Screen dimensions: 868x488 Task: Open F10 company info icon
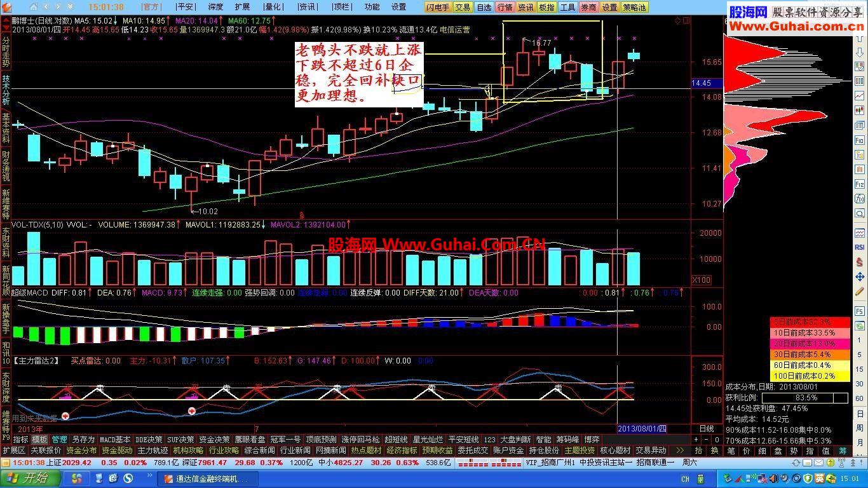[860, 140]
